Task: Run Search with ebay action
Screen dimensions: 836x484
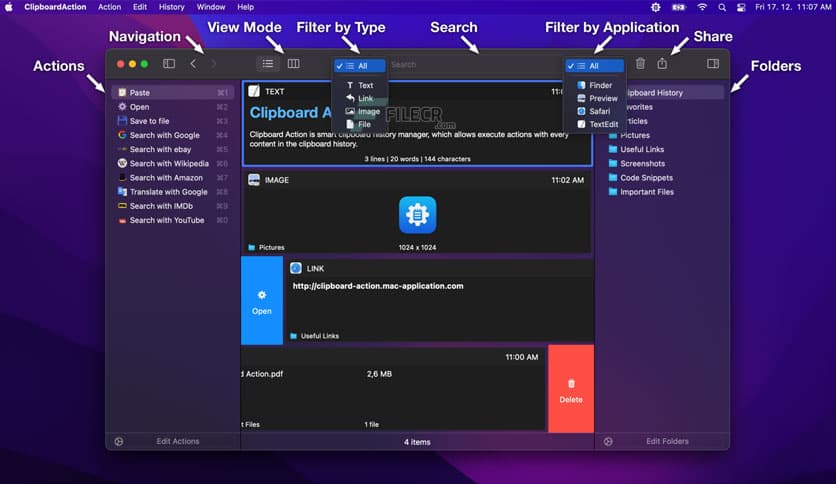Action: (173, 149)
